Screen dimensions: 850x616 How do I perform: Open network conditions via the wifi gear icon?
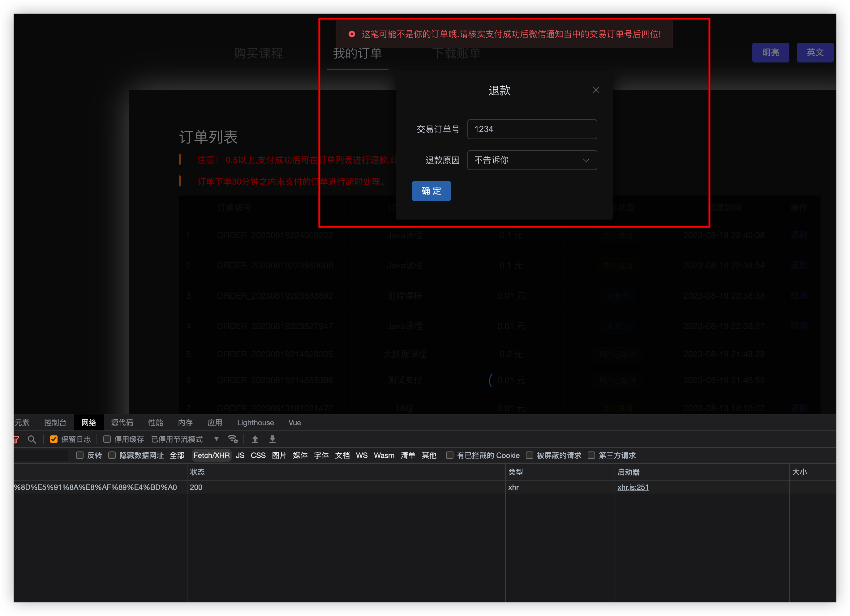(233, 439)
